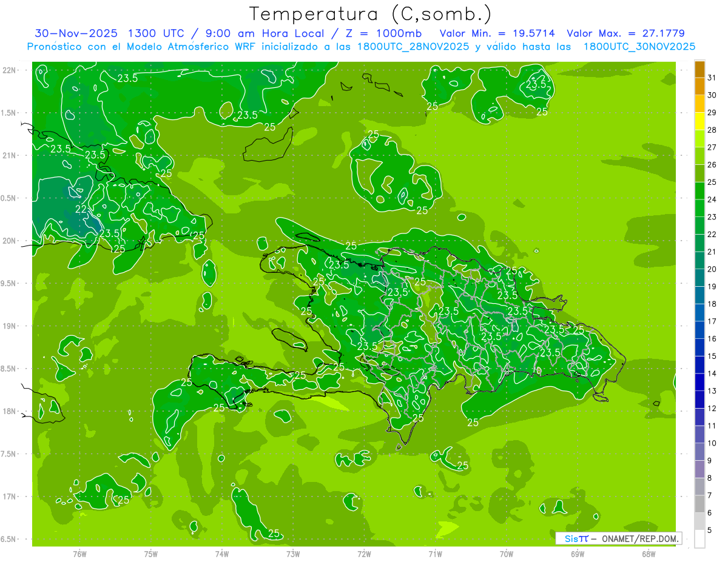728x562 pixels.
Task: Click the legend color between 30 and 31
Action: [699, 86]
